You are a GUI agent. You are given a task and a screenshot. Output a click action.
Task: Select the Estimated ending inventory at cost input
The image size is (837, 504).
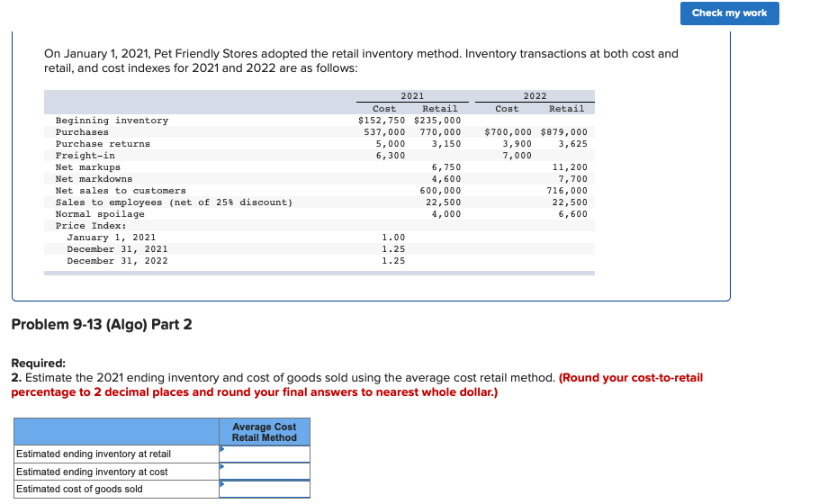pyautogui.click(x=265, y=472)
